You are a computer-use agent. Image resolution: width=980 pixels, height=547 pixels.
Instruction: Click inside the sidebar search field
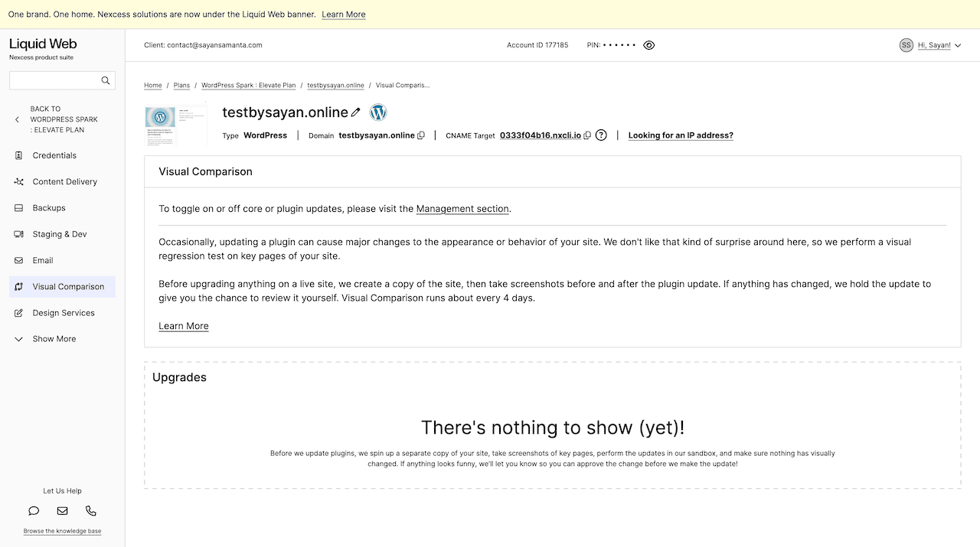(x=57, y=80)
